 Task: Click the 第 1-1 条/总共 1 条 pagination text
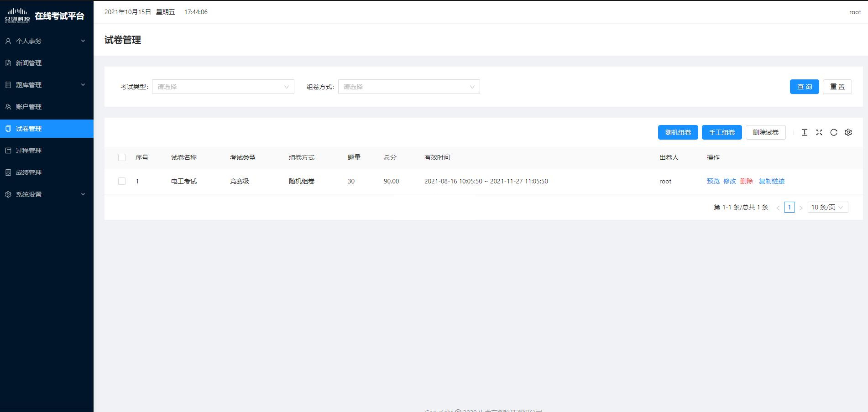click(x=741, y=207)
